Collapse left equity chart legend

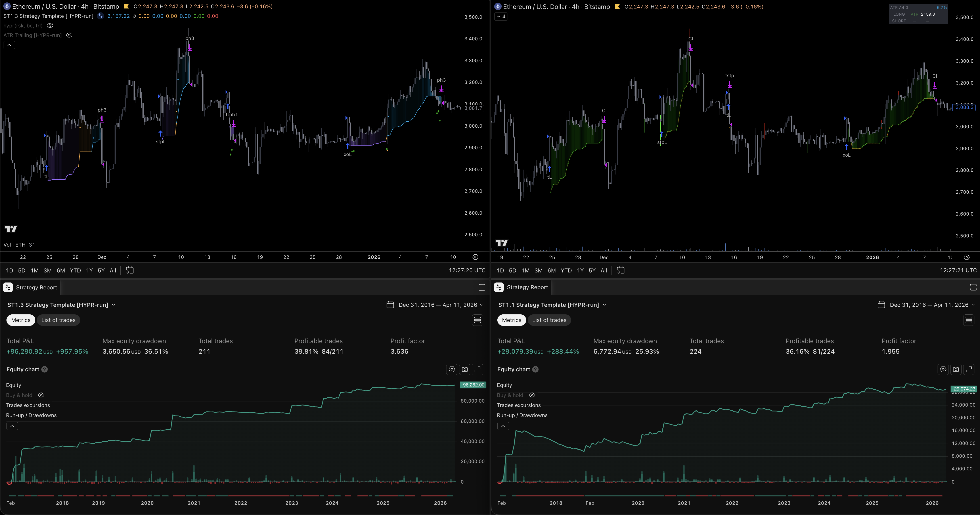[12, 426]
